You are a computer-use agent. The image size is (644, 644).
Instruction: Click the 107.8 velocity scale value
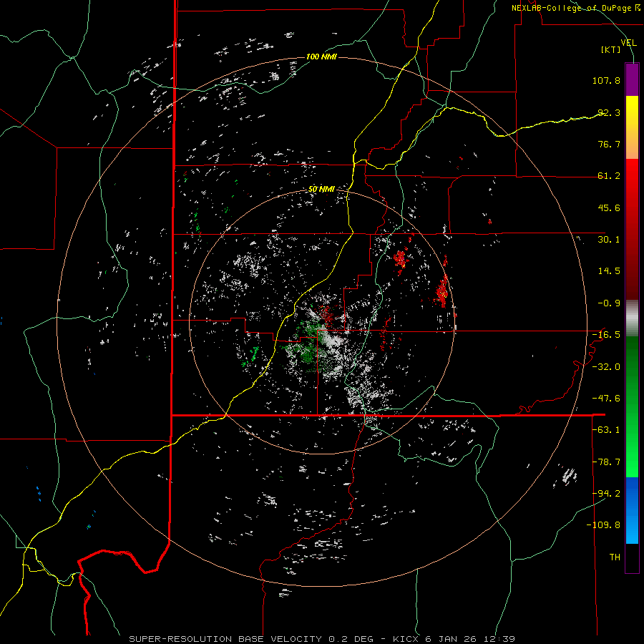tap(606, 80)
